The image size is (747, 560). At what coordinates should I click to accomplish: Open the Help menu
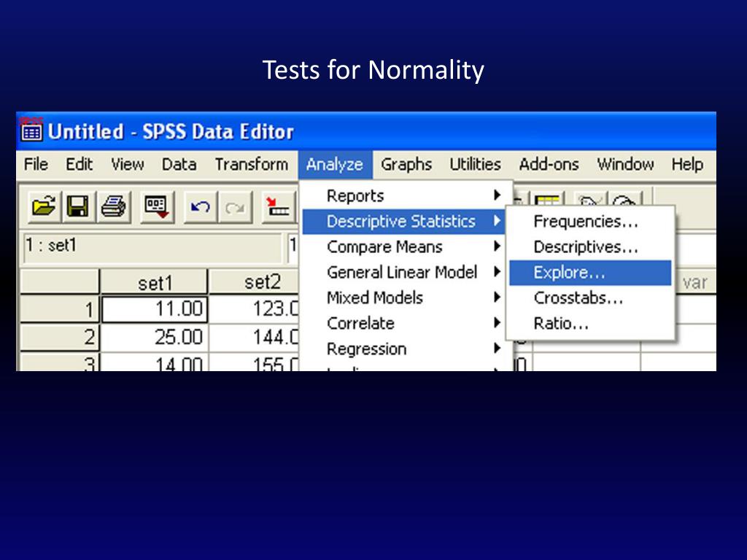click(x=687, y=164)
